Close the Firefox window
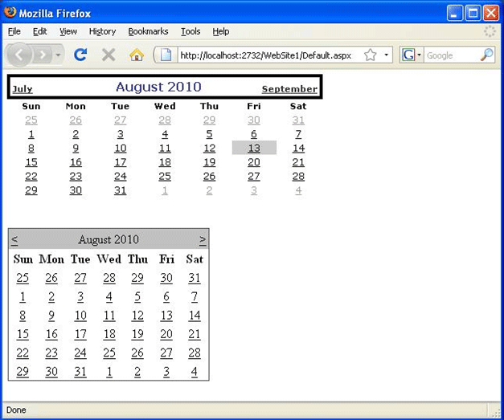 click(491, 13)
